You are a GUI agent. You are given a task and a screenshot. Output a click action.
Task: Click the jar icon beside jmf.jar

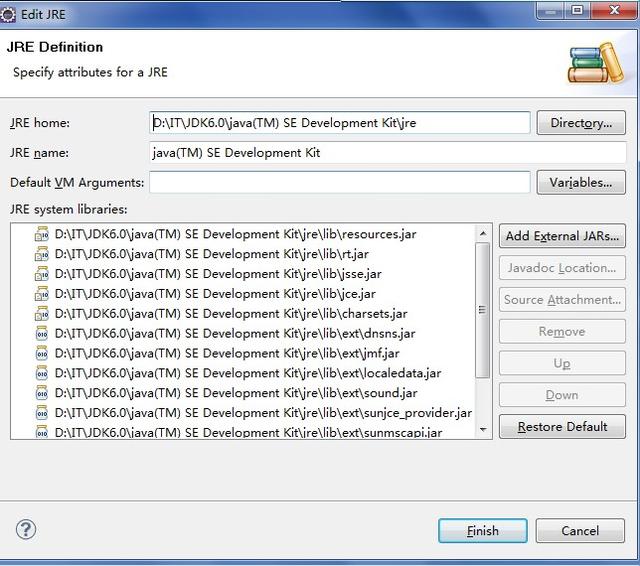point(42,353)
